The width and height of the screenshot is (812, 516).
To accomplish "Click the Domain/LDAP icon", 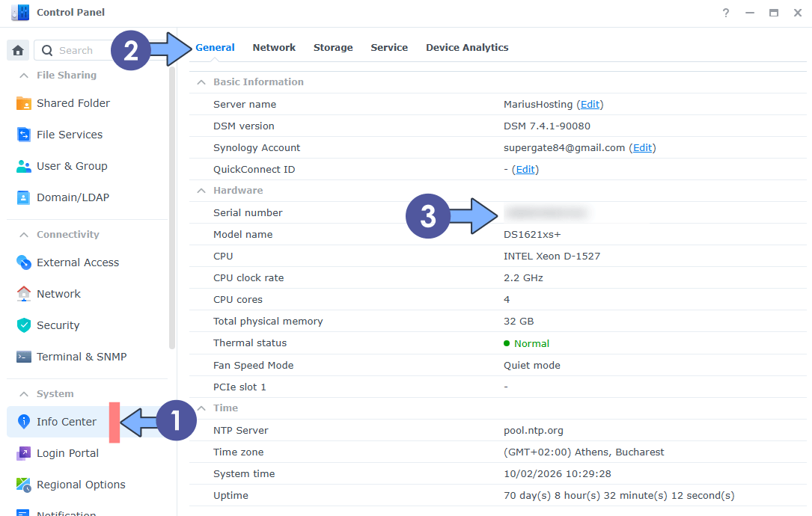I will pos(23,197).
